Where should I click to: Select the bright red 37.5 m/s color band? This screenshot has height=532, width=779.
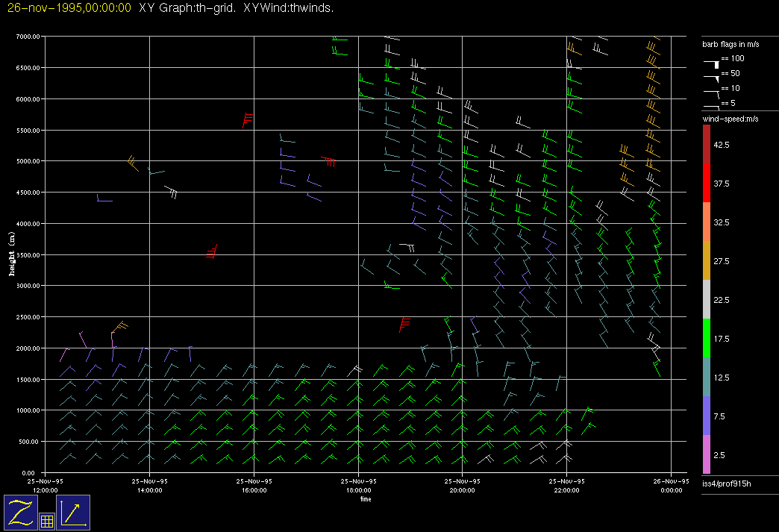pos(706,183)
